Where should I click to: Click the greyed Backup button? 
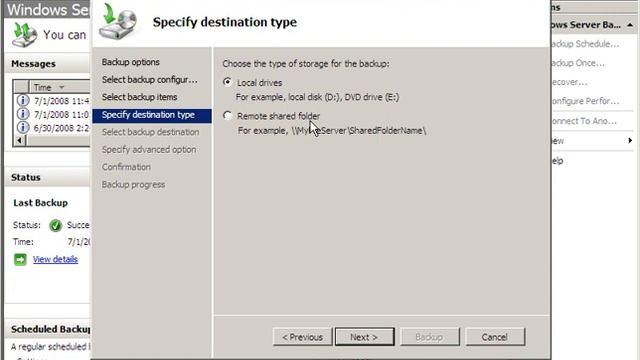point(429,337)
